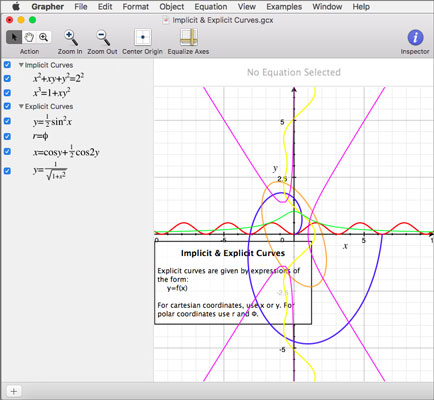This screenshot has width=434, height=400.
Task: Open the Window menu
Action: tap(327, 7)
